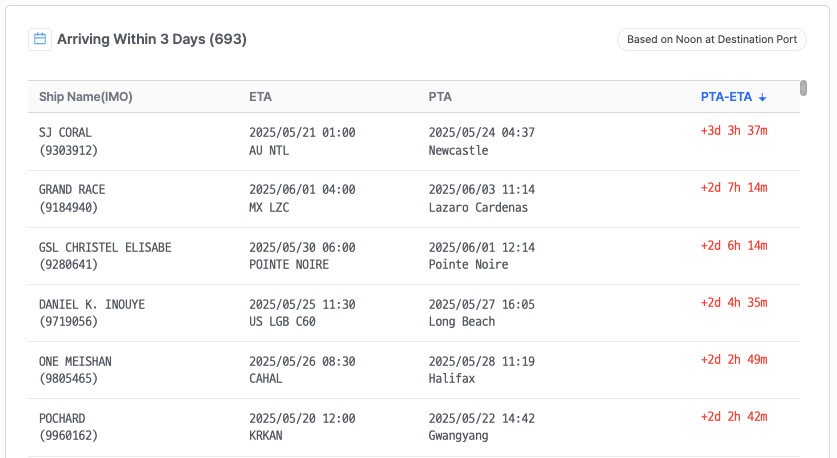Viewport: 837px width, 458px height.
Task: Select the POCHARD ship row
Action: coord(414,427)
